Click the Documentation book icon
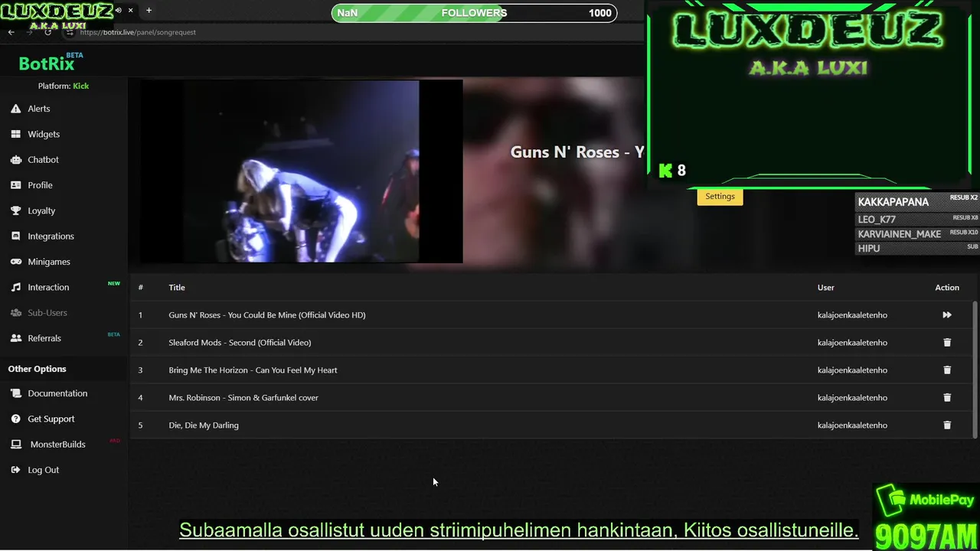This screenshot has width=980, height=551. pyautogui.click(x=15, y=393)
